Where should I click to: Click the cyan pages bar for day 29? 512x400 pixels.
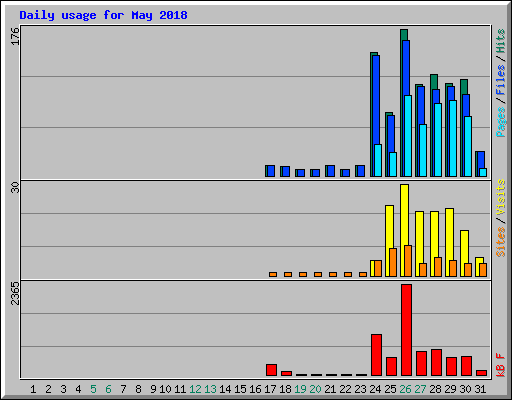point(453,138)
